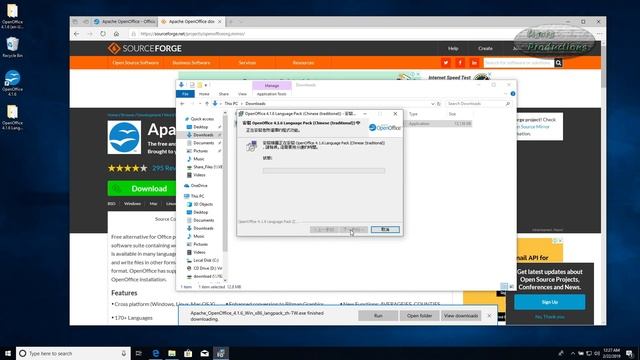
Task: Open Task View on the taskbar
Action: tap(139, 353)
